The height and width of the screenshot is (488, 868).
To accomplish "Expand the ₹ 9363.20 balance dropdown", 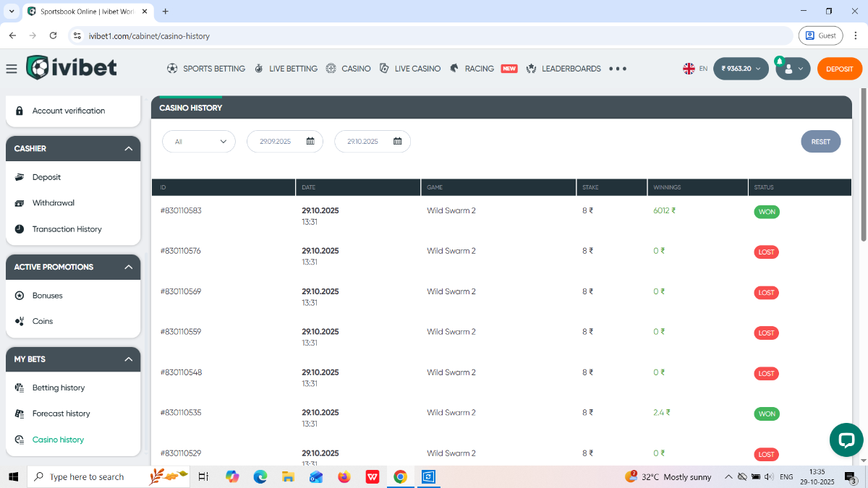I will coord(741,69).
